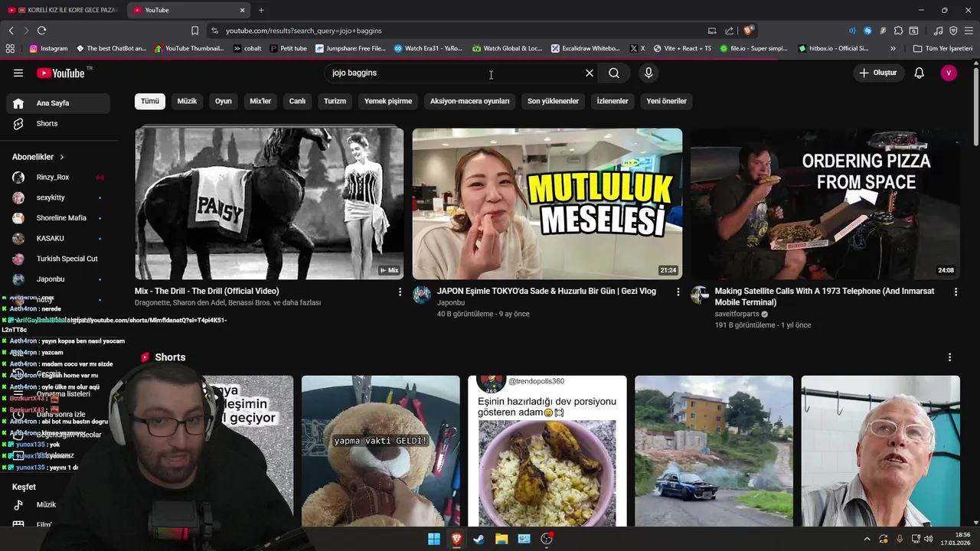Select the Yeni öneriler filter chip
This screenshot has height=551, width=980.
coord(666,101)
